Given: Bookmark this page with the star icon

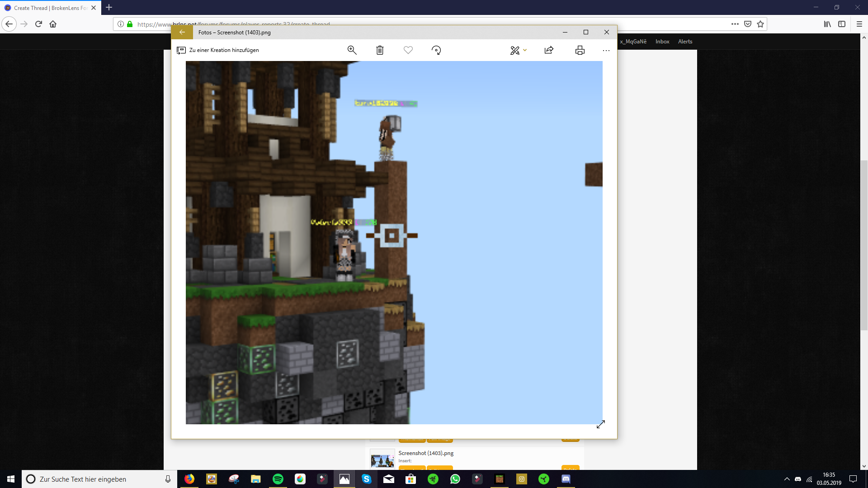Looking at the screenshot, I should pos(760,24).
